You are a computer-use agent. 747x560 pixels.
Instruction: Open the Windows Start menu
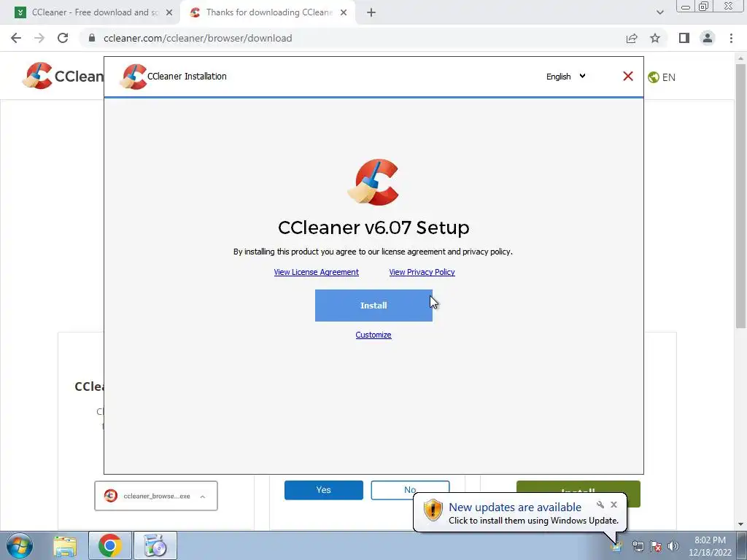[20, 545]
